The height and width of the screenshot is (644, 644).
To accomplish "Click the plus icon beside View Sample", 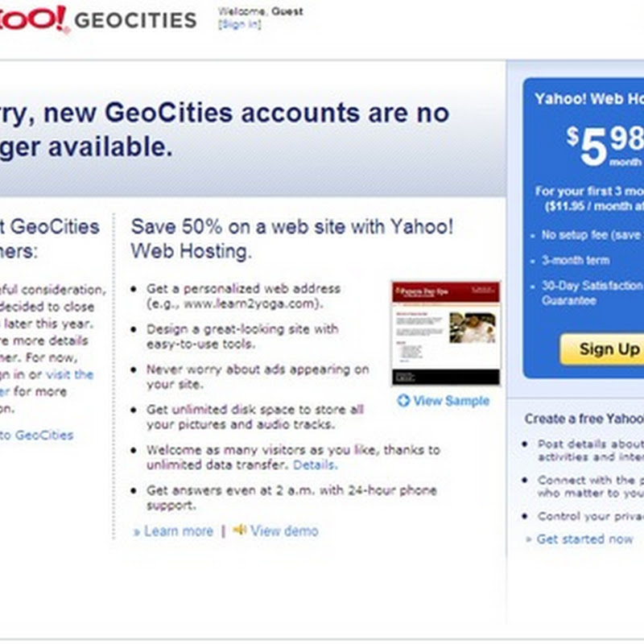I will (x=403, y=400).
